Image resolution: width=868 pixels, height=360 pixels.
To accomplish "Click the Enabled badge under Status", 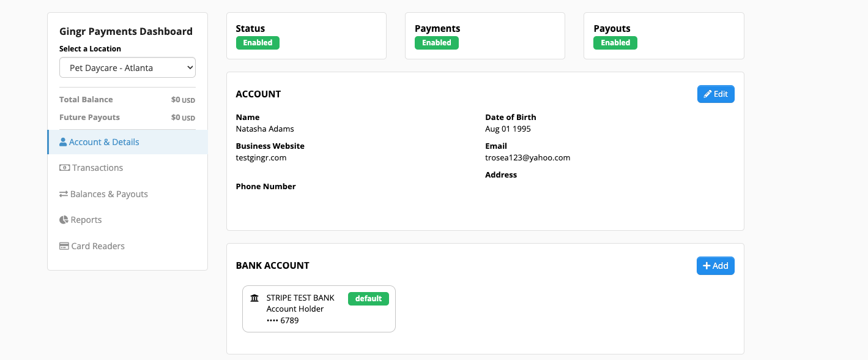I will click(258, 43).
